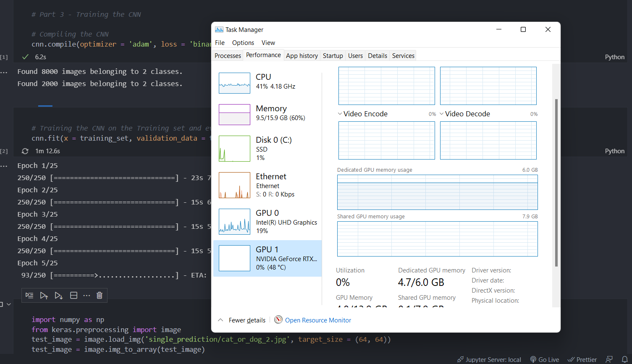Collapse the Video Encode graph section
Screen dimensions: 632x364
coord(340,113)
